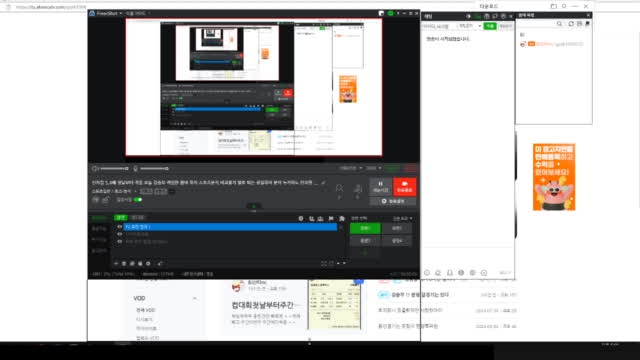640x360 pixels.
Task: Click the search magnifier icon in the viewer list panel
Action: point(559,24)
